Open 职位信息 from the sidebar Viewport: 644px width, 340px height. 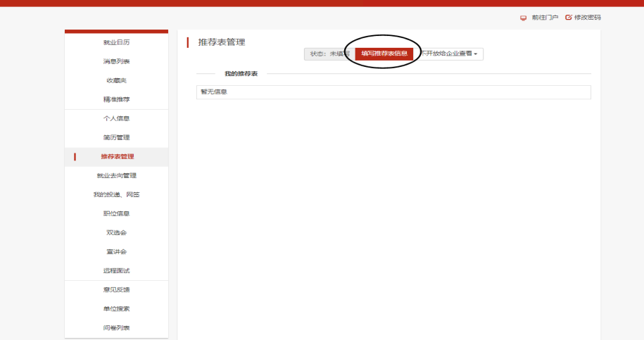click(116, 213)
